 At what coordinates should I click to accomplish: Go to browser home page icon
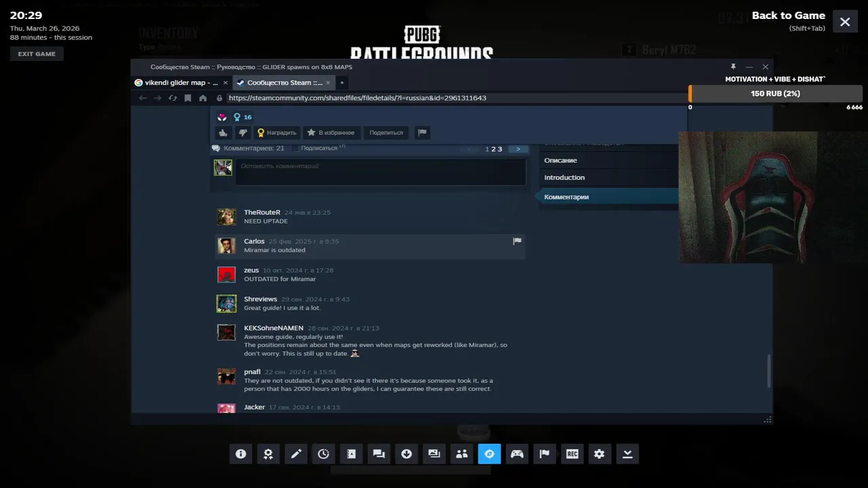click(x=203, y=98)
